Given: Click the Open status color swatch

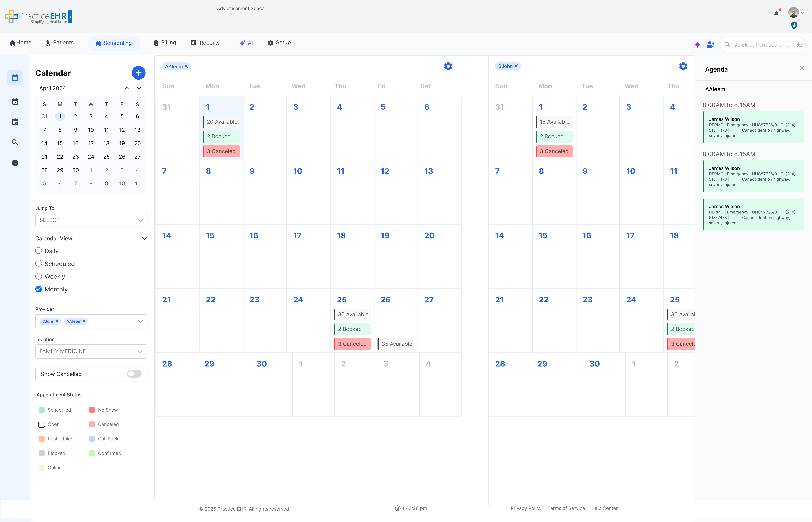Looking at the screenshot, I should 42,424.
